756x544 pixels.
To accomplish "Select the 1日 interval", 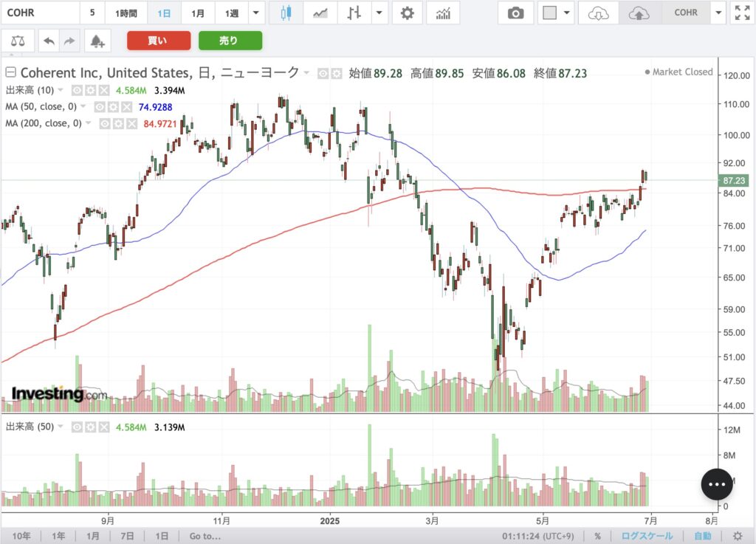I will click(x=164, y=13).
